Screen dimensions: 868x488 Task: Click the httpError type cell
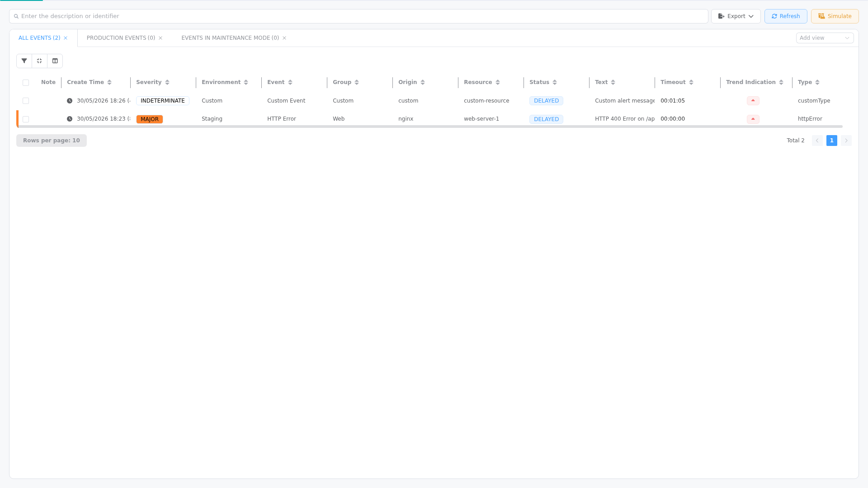[x=810, y=119]
